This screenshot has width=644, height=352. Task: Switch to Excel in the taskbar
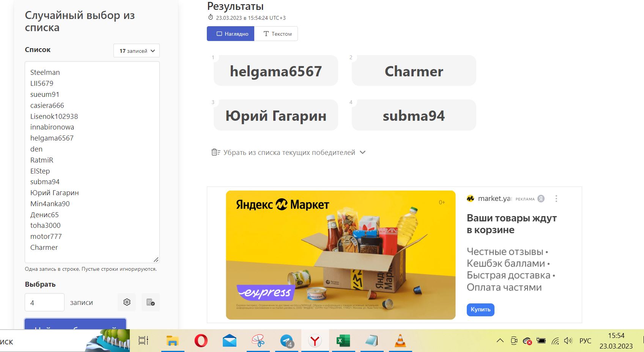(343, 341)
